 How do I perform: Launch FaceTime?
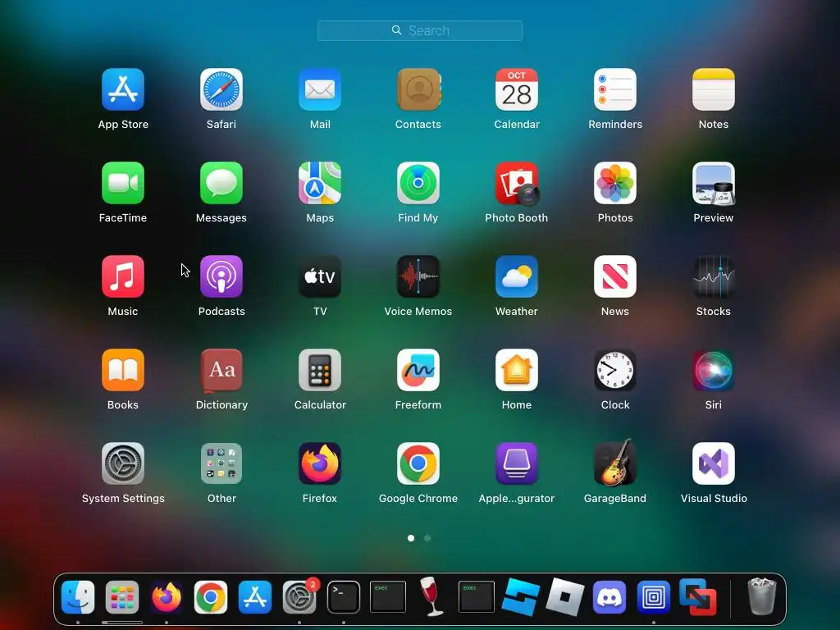(x=123, y=183)
